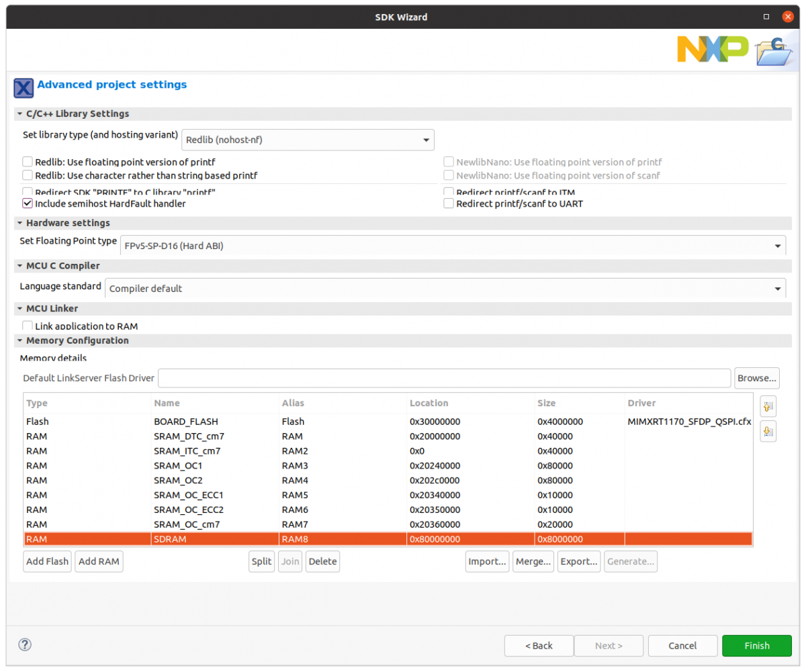
Task: Click the Finish button
Action: 756,646
